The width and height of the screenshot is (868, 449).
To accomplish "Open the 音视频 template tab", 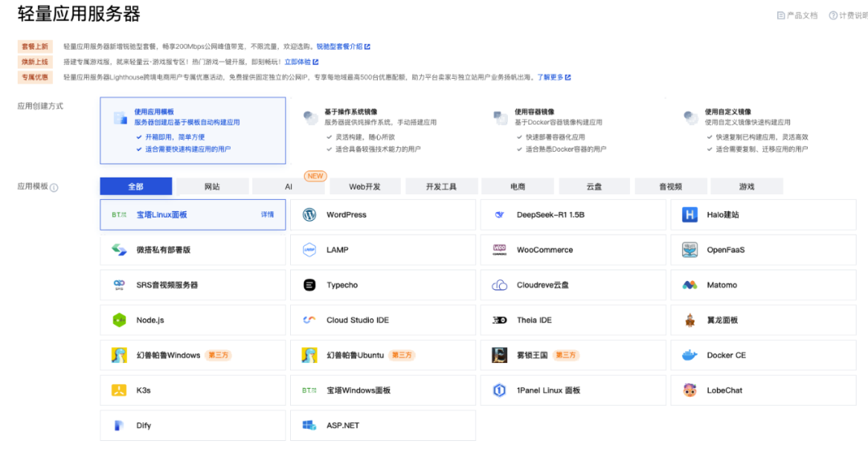I will (x=670, y=186).
